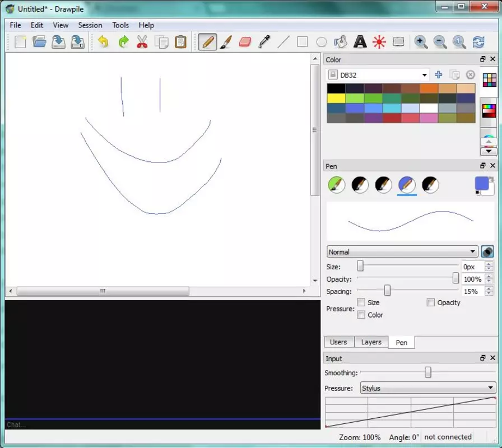The width and height of the screenshot is (502, 448).
Task: Click the Smoothing slider handle
Action: (428, 372)
